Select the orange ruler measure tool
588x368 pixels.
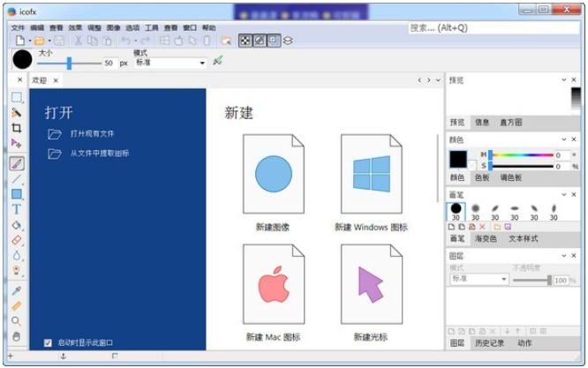point(17,306)
